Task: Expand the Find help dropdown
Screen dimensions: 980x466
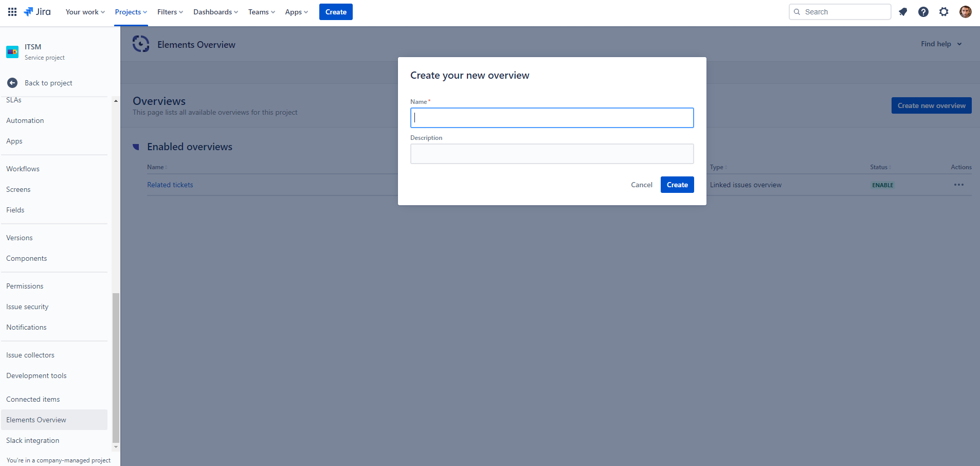Action: (941, 44)
